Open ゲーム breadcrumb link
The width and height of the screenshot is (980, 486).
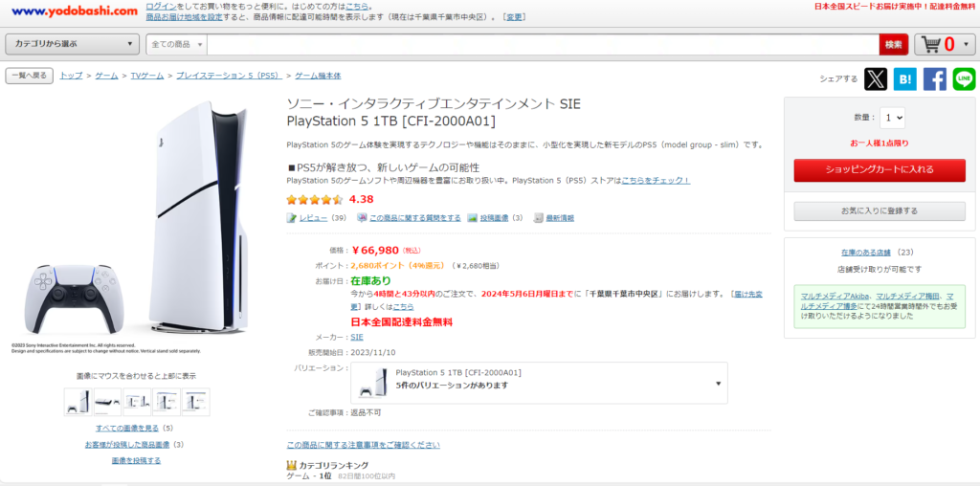pyautogui.click(x=106, y=76)
